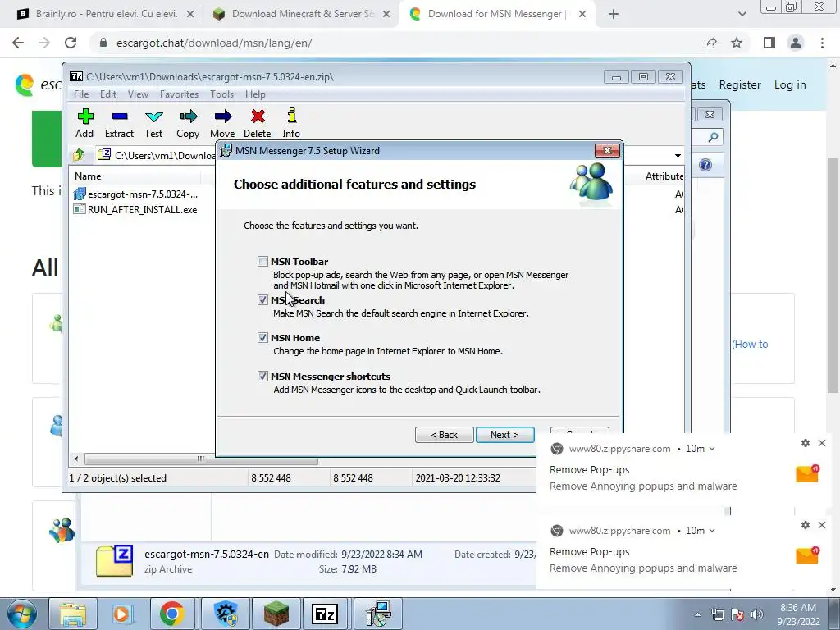840x630 pixels.
Task: Switch to Download Minecraft & Server tab
Action: [x=301, y=14]
